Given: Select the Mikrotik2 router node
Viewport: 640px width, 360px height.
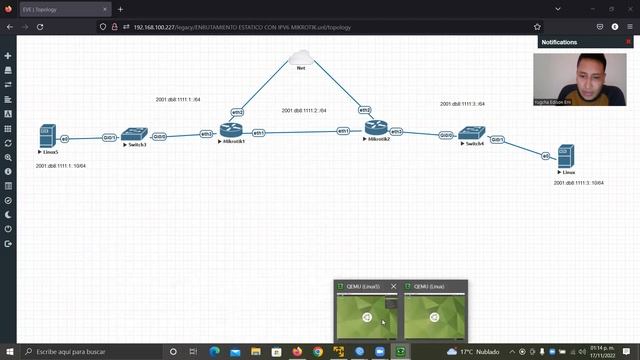Looking at the screenshot, I should pos(376,127).
